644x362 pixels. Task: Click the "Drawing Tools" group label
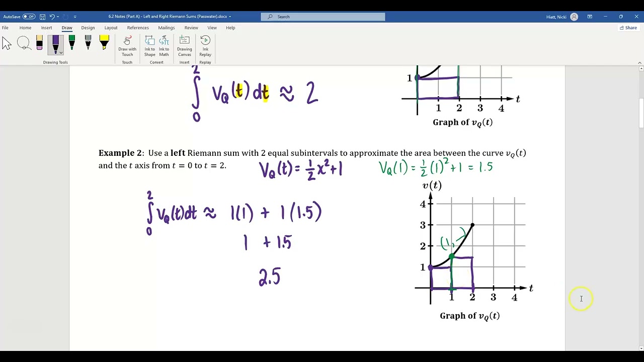pos(55,62)
